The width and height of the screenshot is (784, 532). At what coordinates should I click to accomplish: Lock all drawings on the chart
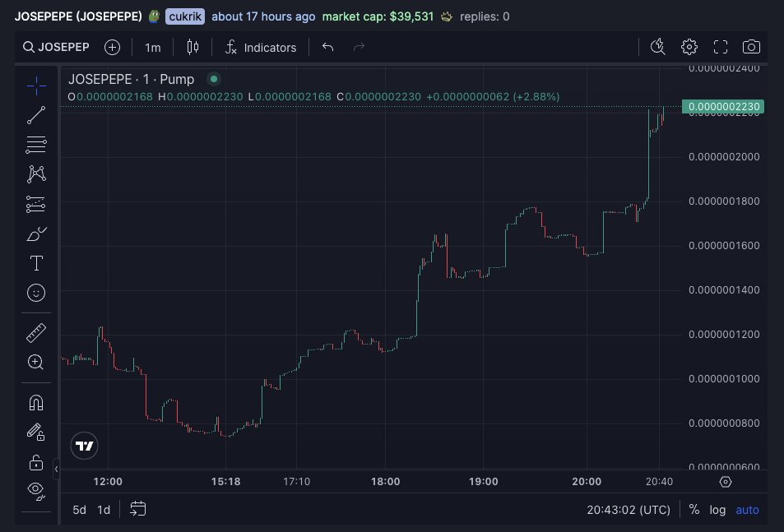36,461
